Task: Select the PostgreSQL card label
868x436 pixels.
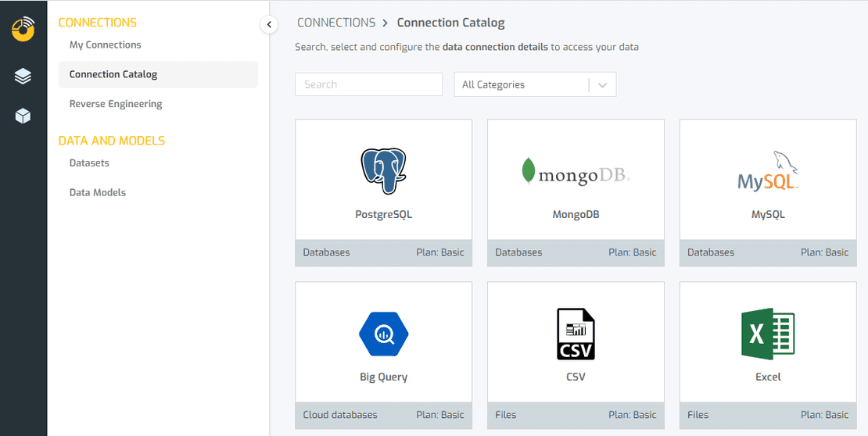Action: (384, 215)
